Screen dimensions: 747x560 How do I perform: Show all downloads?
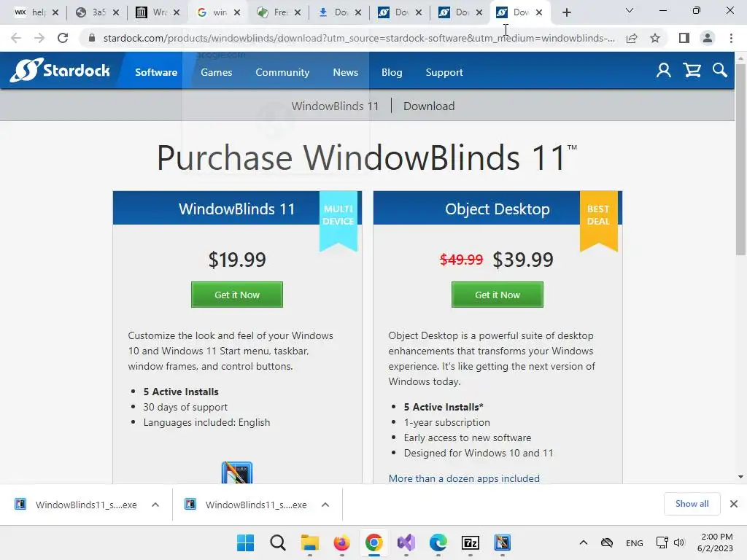(692, 504)
